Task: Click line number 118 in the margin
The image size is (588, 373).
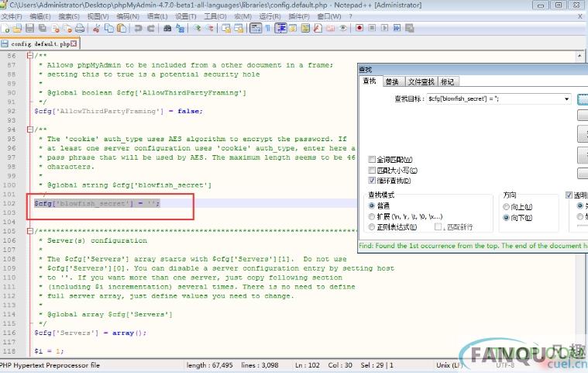Action: [x=9, y=351]
